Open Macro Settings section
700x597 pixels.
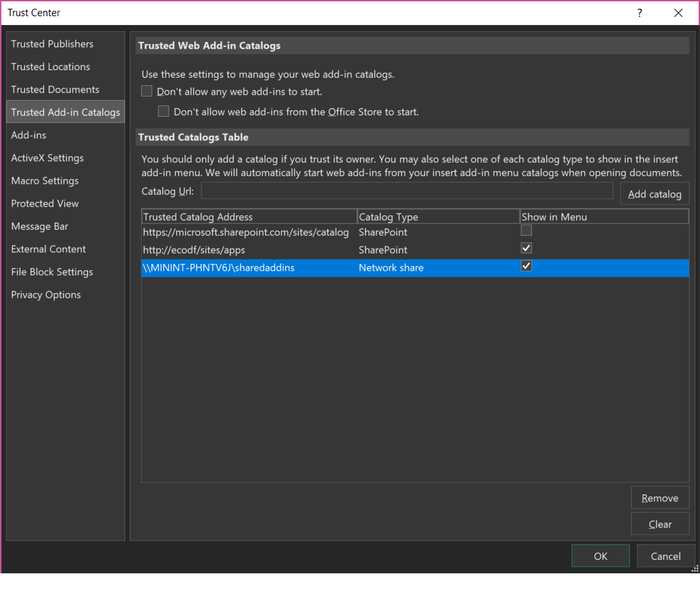[x=45, y=180]
